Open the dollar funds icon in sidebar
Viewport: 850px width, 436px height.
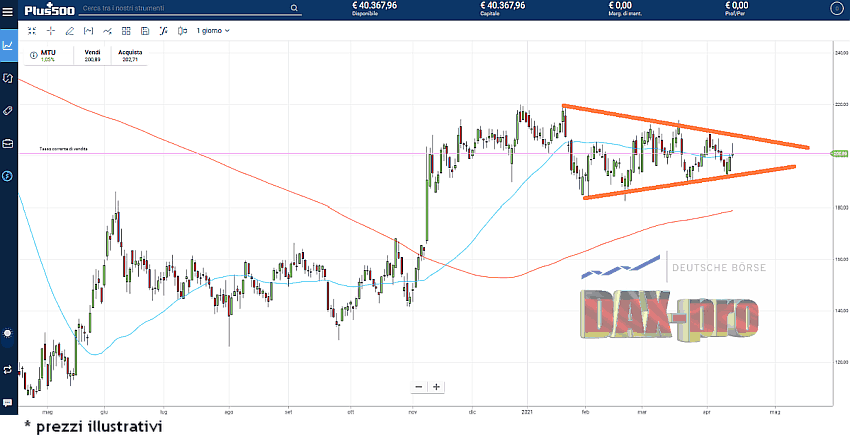[x=8, y=176]
